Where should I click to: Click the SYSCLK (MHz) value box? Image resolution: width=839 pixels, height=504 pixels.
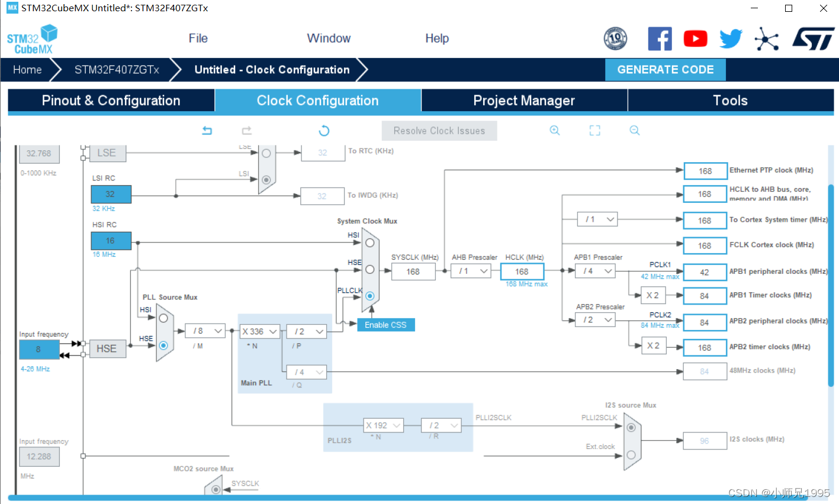point(413,272)
